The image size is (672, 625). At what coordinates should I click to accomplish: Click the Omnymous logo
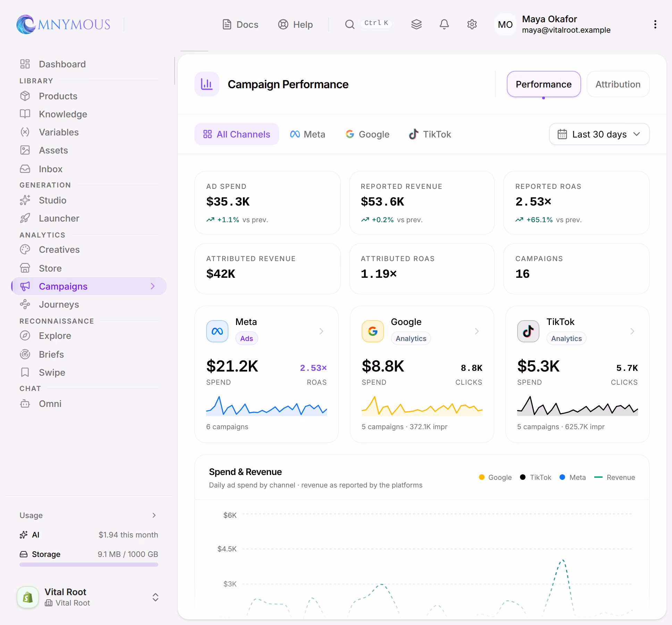(63, 24)
